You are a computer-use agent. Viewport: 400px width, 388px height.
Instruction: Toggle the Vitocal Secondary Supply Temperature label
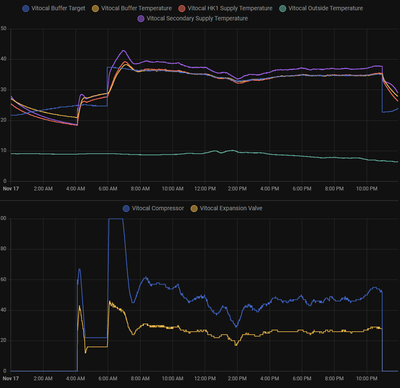point(197,18)
